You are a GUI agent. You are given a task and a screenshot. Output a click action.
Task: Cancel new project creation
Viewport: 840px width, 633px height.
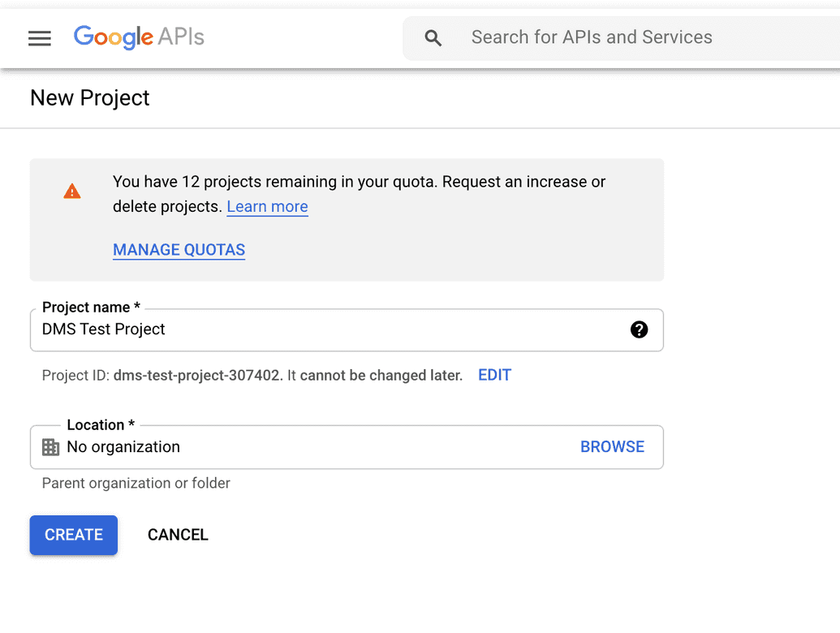(178, 535)
